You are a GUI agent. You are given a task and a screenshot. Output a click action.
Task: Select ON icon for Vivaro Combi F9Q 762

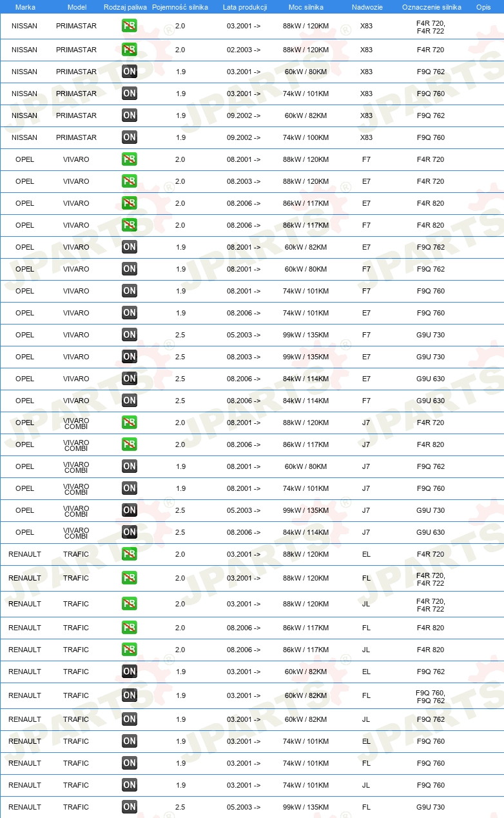click(130, 466)
